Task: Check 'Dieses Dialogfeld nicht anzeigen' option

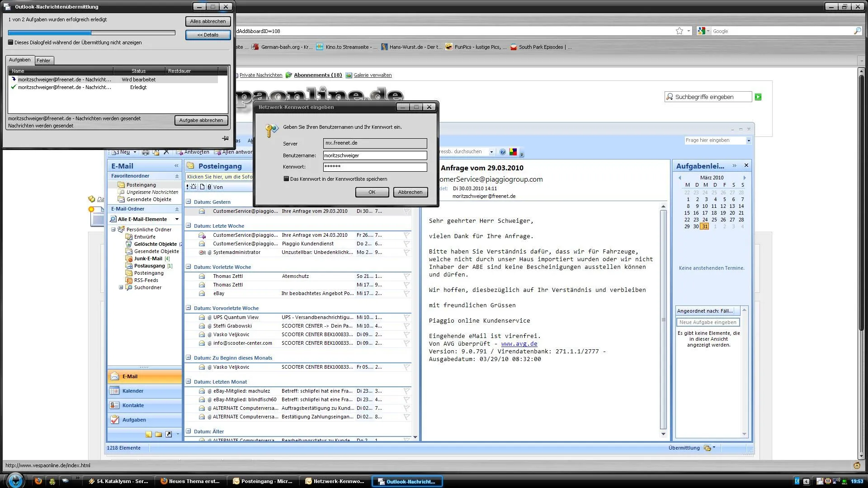Action: pos(11,42)
